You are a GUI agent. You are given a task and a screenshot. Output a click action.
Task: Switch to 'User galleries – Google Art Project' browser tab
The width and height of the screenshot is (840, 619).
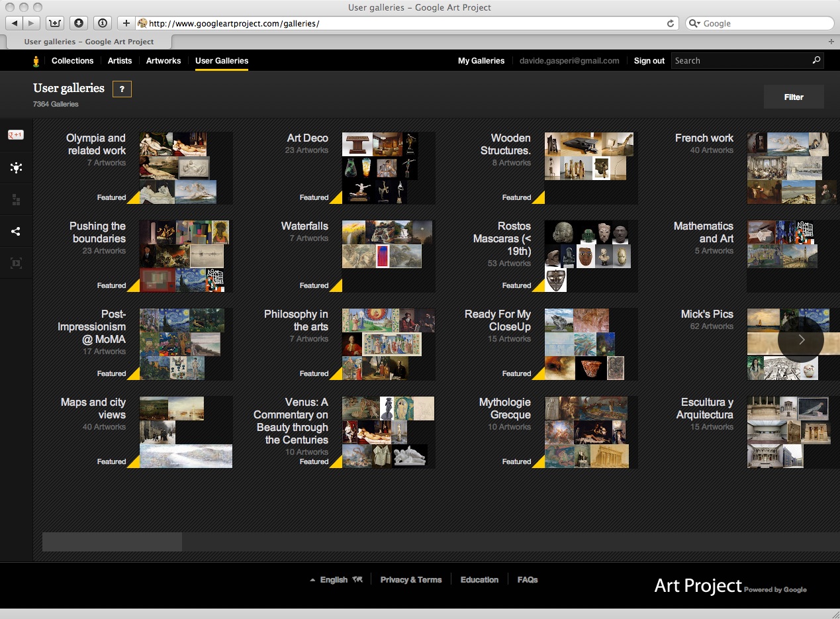tap(89, 41)
